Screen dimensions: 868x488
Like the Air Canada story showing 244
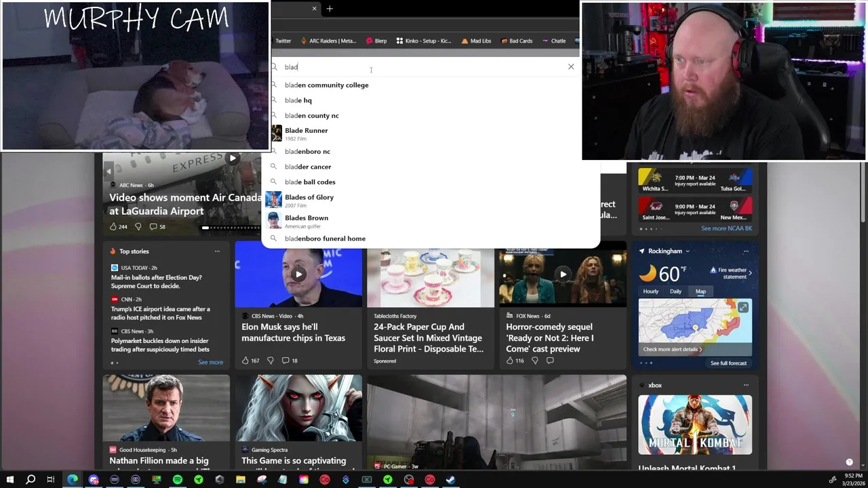click(118, 226)
